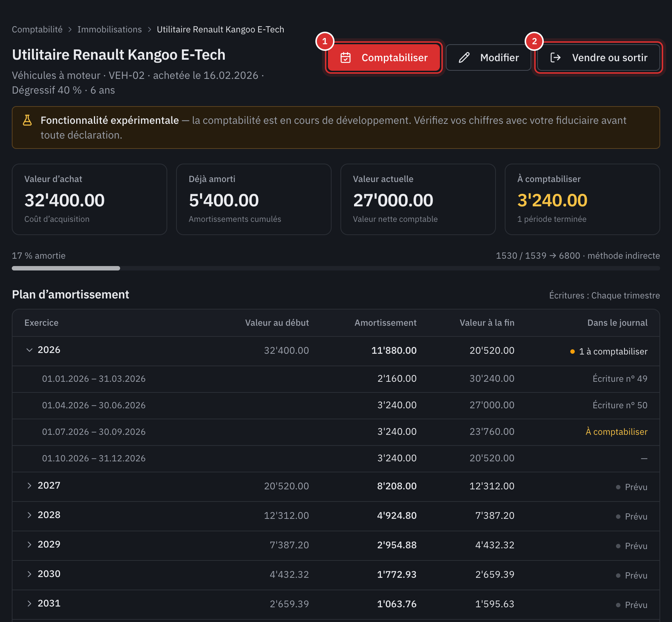Click period 01.07.2026 – 30.09.2026
Image resolution: width=672 pixels, height=622 pixels.
94,432
